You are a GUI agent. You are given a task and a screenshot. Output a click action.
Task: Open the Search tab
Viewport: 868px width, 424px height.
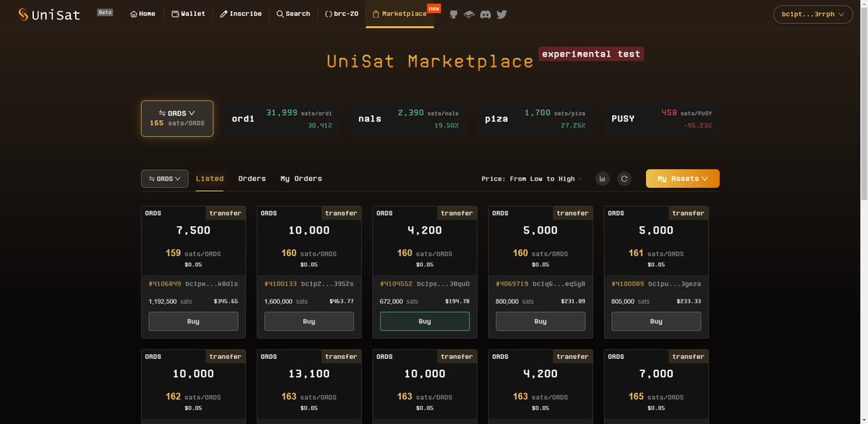click(293, 14)
